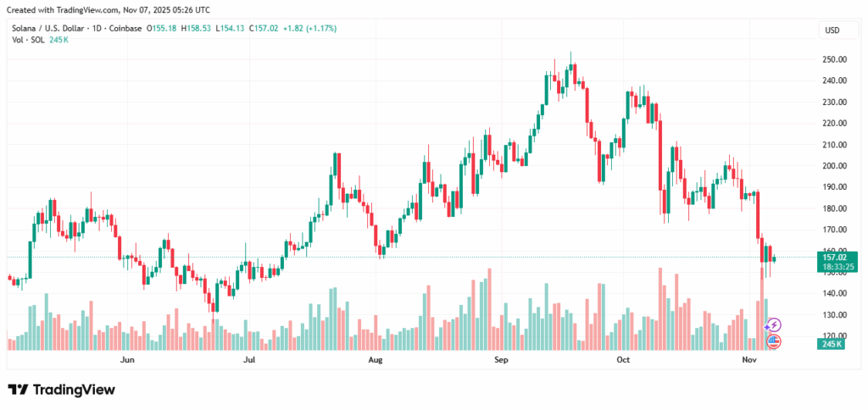
Task: Select the Oct marker on the time axis
Action: (x=623, y=360)
